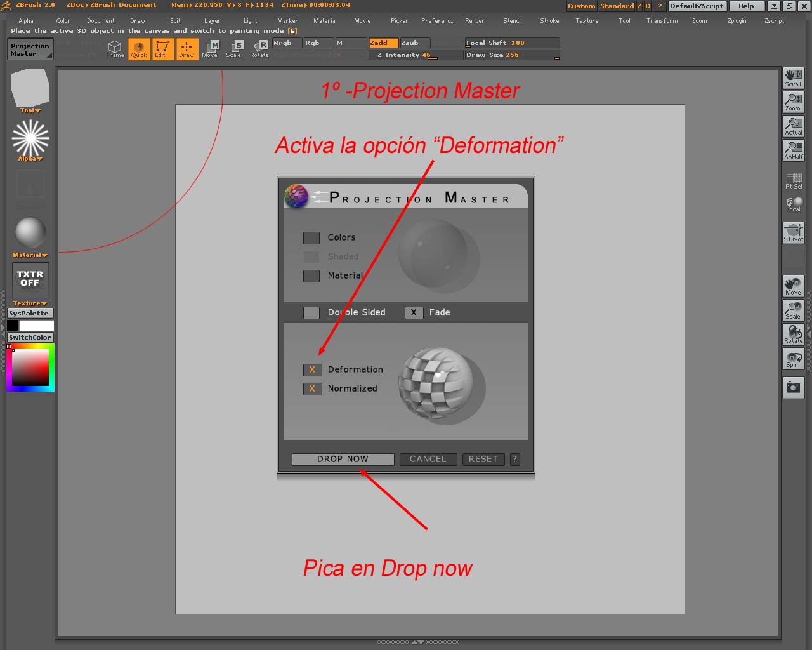Screen dimensions: 812x650
Task: Click the DefaultZScript button
Action: tap(697, 6)
